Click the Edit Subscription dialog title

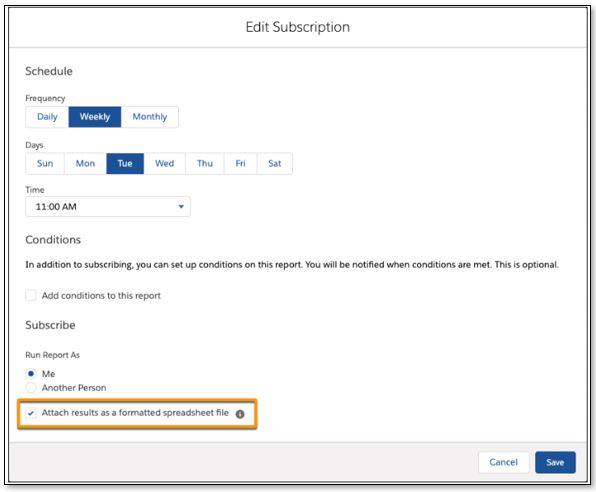click(298, 27)
